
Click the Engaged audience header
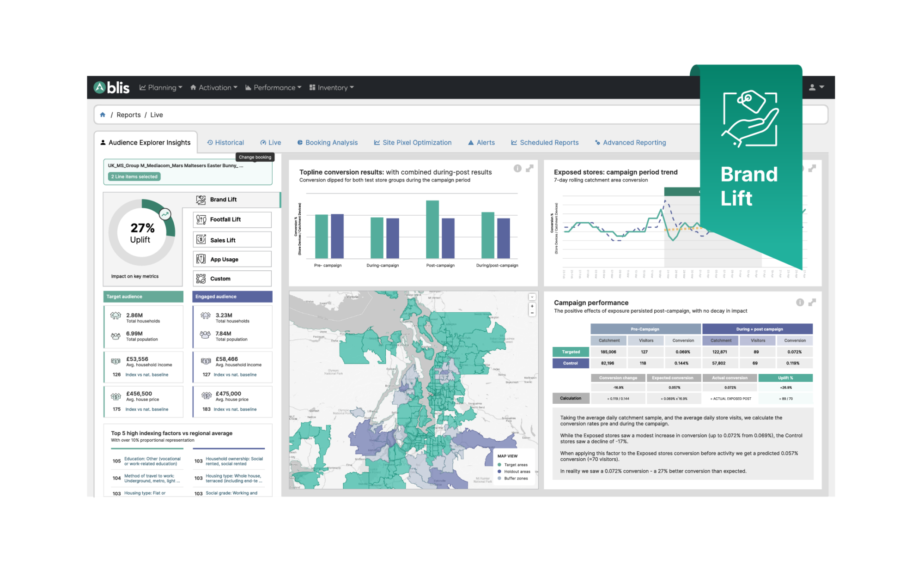pos(232,297)
